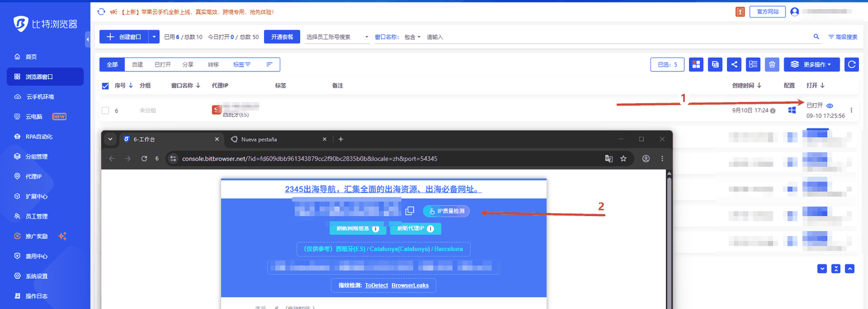Click the single down chevron button at bottom right
868x309 pixels.
(822, 269)
